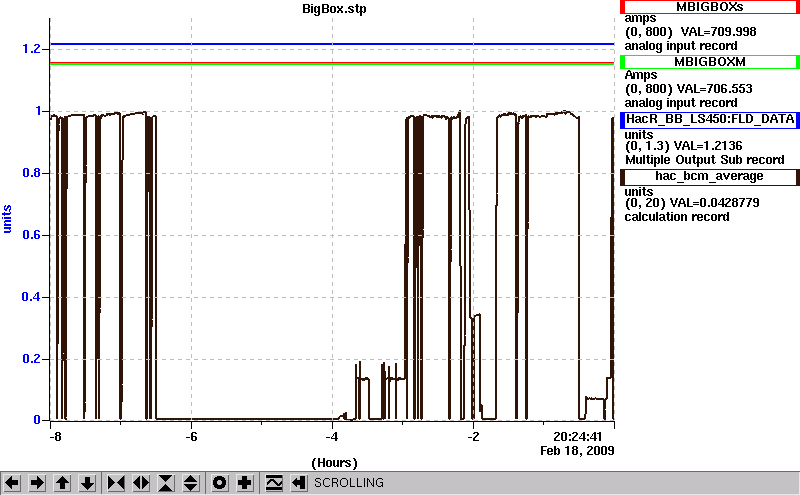This screenshot has height=495, width=800.
Task: Select the MBIGBOXs red curve legend
Action: point(709,7)
